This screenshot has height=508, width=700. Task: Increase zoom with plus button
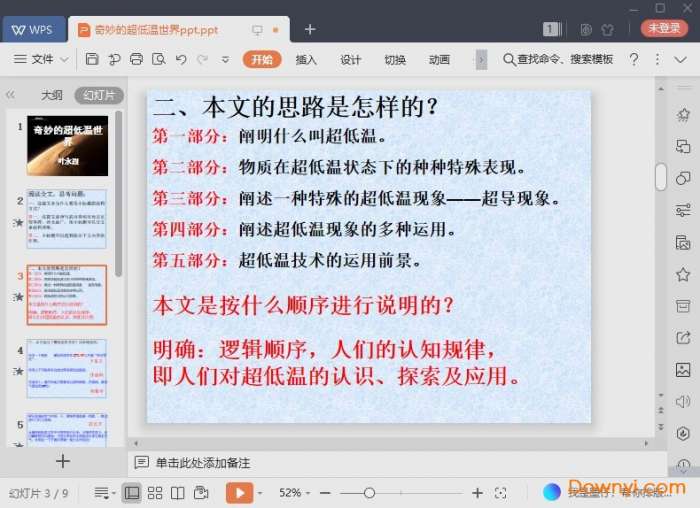pos(477,493)
